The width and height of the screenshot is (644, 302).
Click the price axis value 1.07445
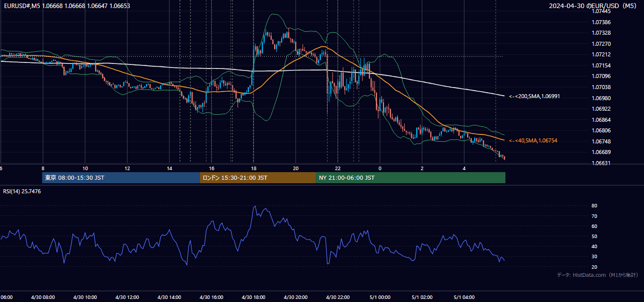(601, 11)
